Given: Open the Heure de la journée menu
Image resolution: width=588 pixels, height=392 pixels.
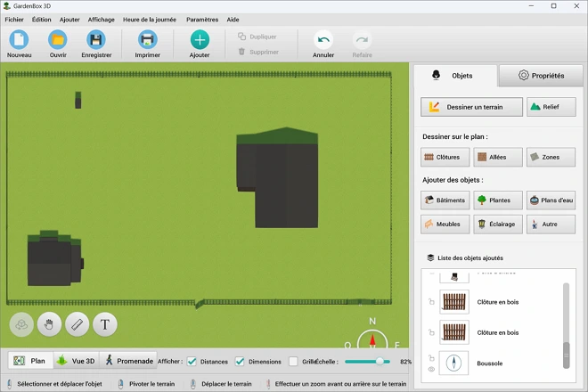Looking at the screenshot, I should pyautogui.click(x=151, y=19).
